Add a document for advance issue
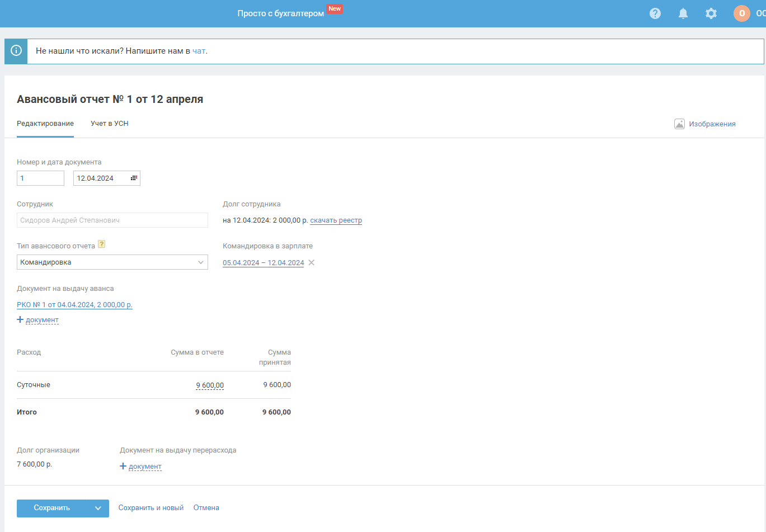This screenshot has height=532, width=766. pos(42,320)
